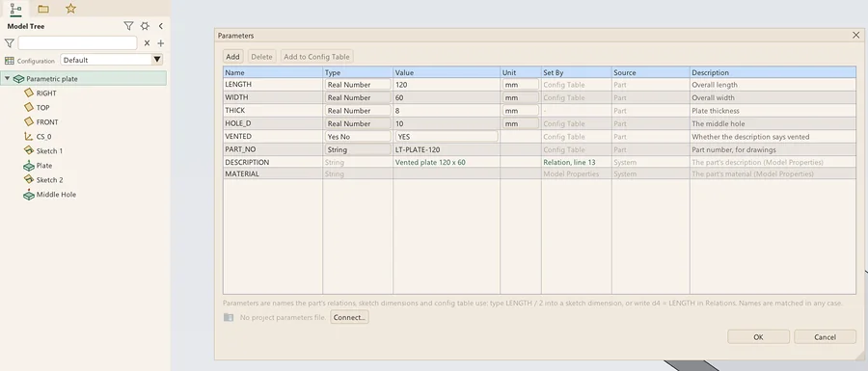Click the RIGHT datum plane icon
The width and height of the screenshot is (868, 371).
tap(29, 93)
